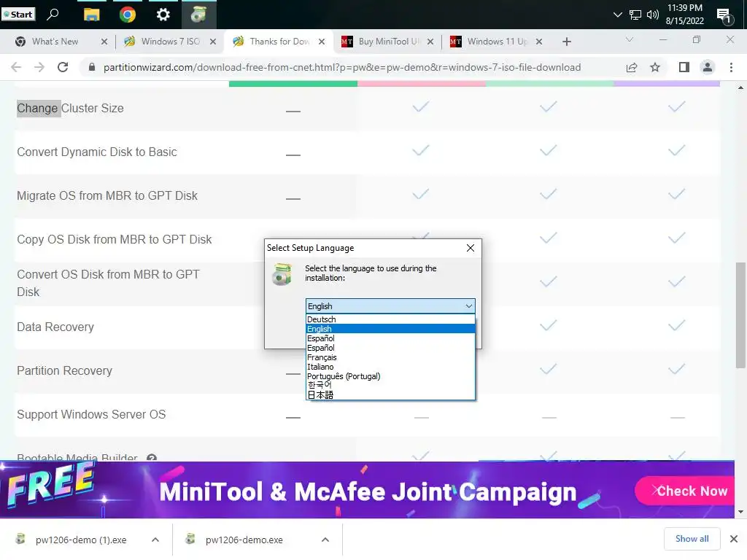This screenshot has width=747, height=560.
Task: Close the What's New tab
Action: (x=104, y=42)
